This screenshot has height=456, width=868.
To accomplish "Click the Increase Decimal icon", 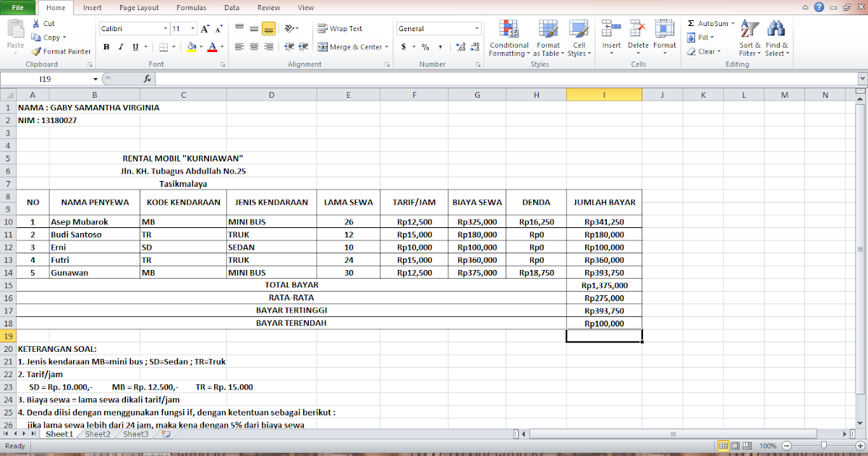I will coord(461,46).
